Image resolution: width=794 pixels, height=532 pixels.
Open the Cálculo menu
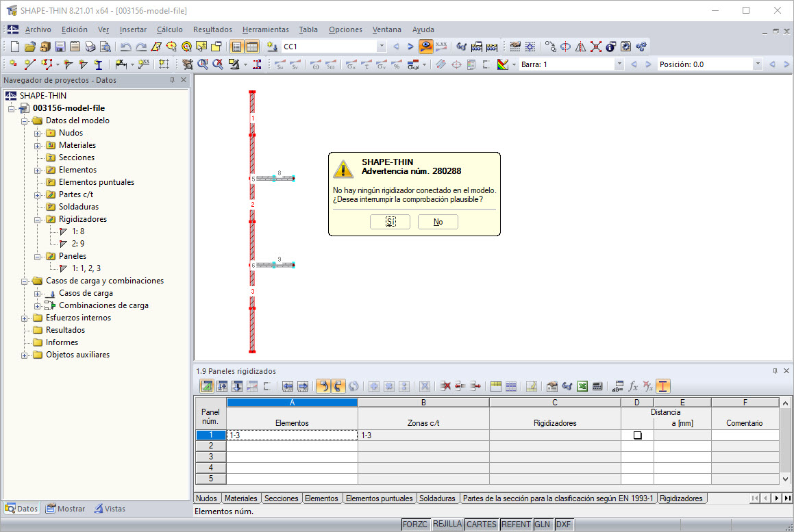(x=170, y=30)
